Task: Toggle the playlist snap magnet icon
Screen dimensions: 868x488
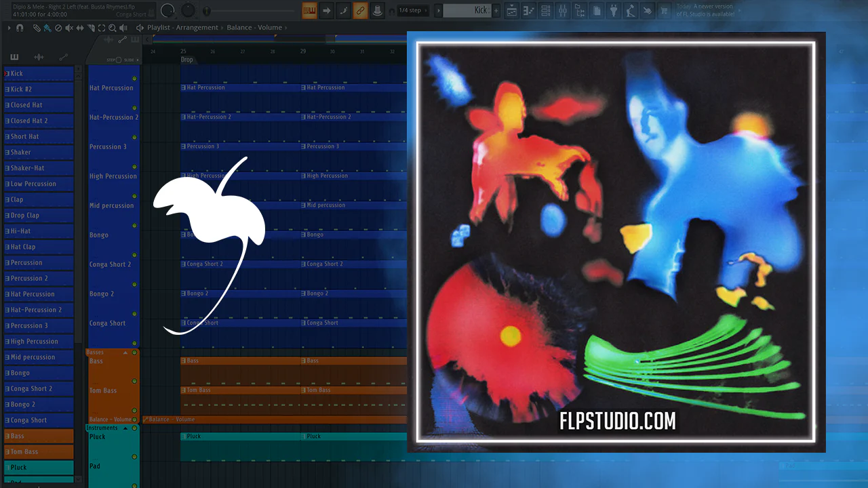Action: [x=20, y=28]
